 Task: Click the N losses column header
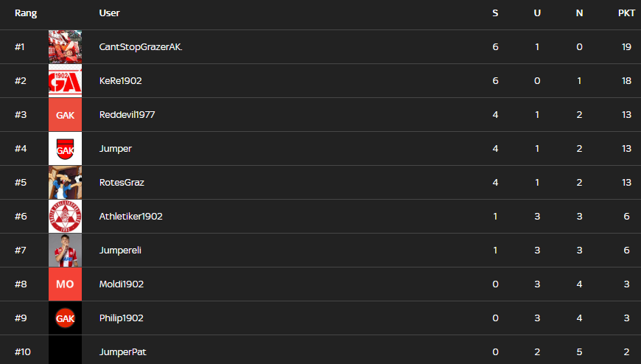pyautogui.click(x=579, y=13)
